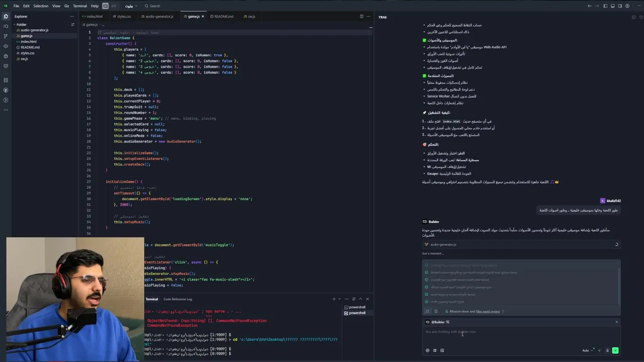The height and width of the screenshot is (362, 644).
Task: Open new terminal profile dropdown arrow
Action: [x=339, y=299]
